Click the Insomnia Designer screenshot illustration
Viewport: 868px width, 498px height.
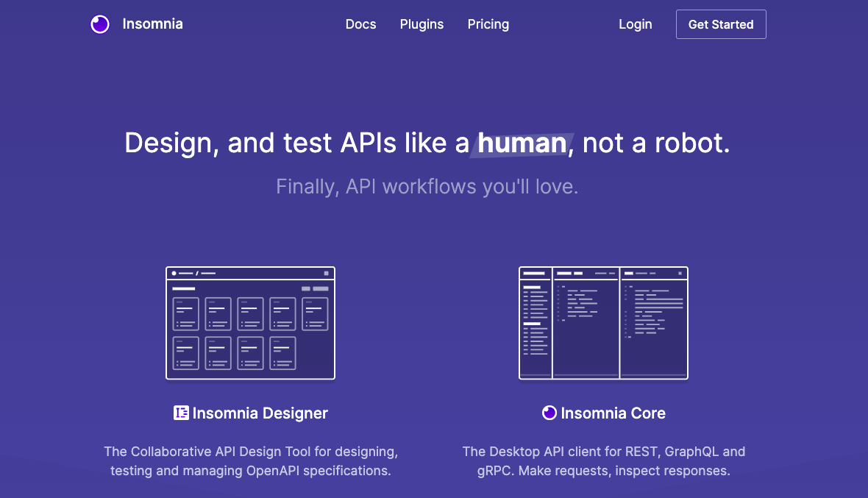250,323
